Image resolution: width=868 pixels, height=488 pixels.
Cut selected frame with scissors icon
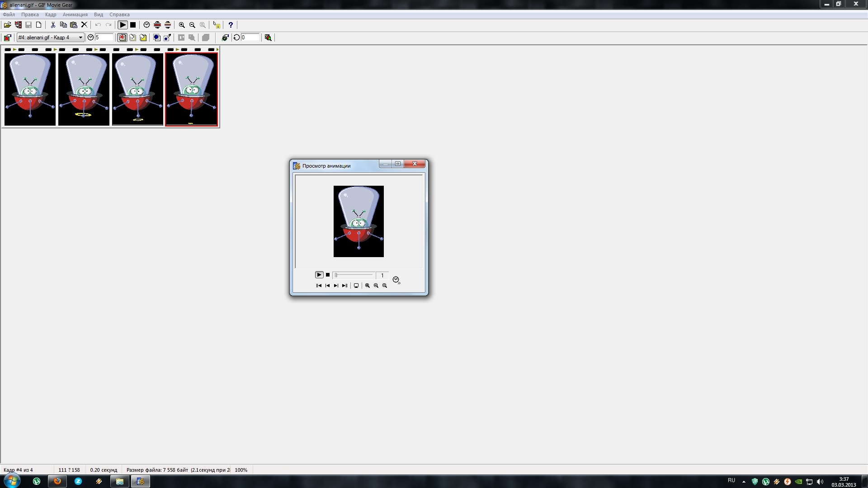pyautogui.click(x=53, y=25)
